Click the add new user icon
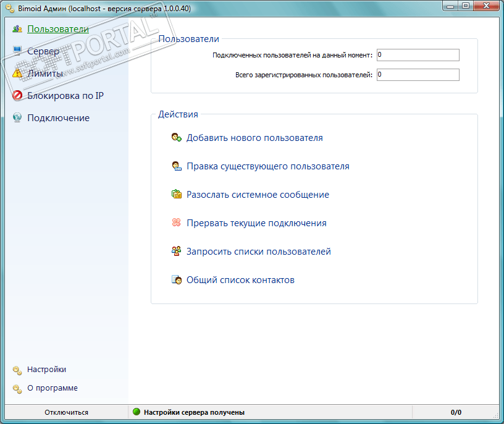 [177, 138]
